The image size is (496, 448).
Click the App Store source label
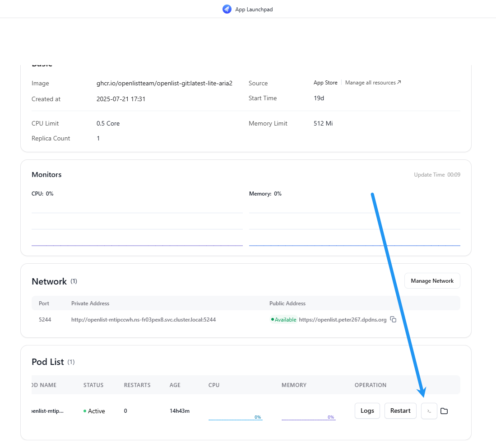(x=325, y=83)
